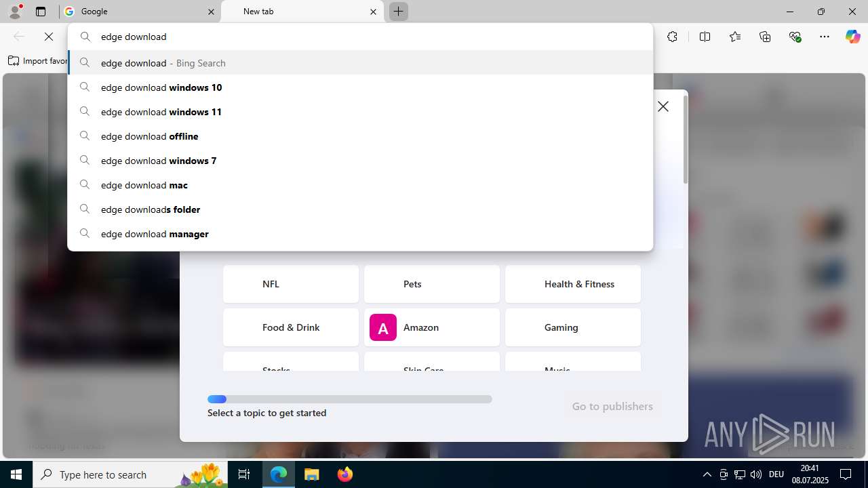Select 'edge download - Bing Search' suggestion
Viewport: 868px width, 488px height.
(x=360, y=62)
